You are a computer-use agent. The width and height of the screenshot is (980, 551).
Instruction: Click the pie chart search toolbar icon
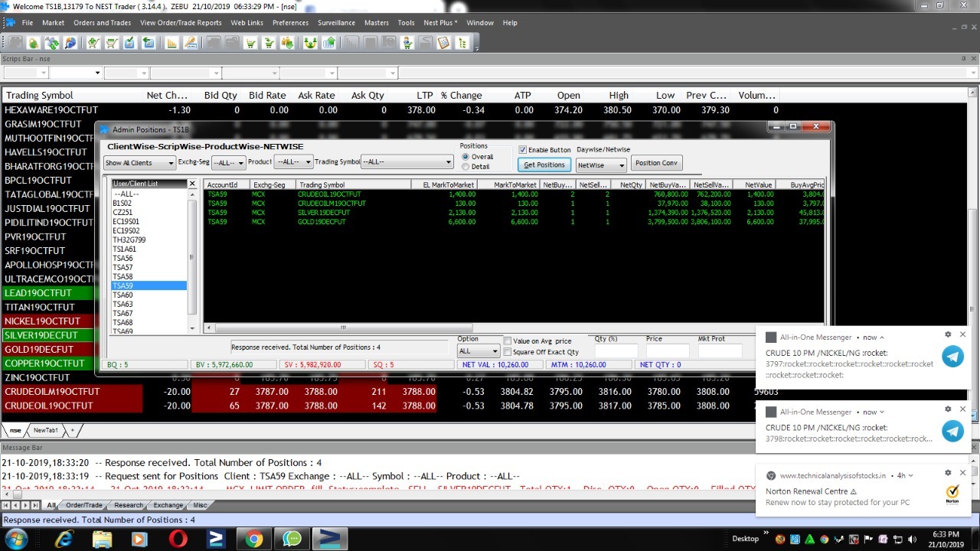tap(70, 43)
